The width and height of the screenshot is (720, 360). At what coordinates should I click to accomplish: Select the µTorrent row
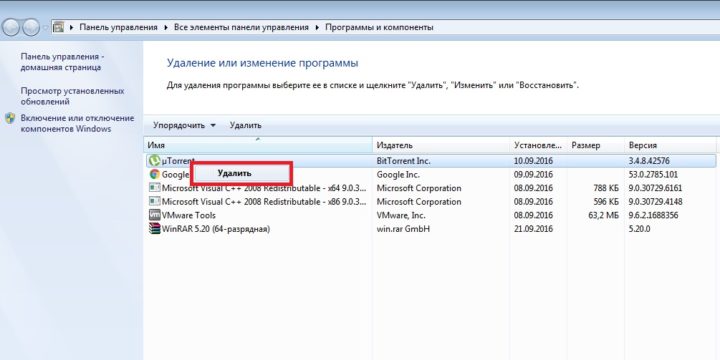pos(430,161)
